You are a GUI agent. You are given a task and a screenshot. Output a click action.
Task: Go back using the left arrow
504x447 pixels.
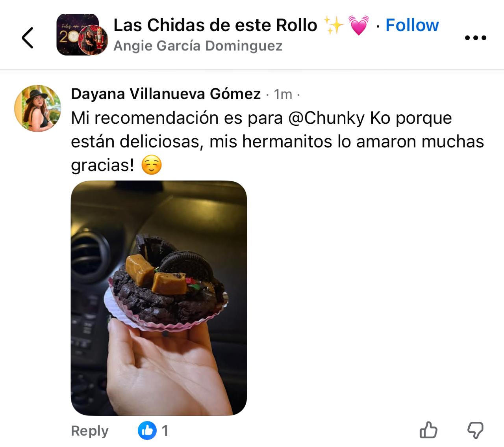coord(28,37)
